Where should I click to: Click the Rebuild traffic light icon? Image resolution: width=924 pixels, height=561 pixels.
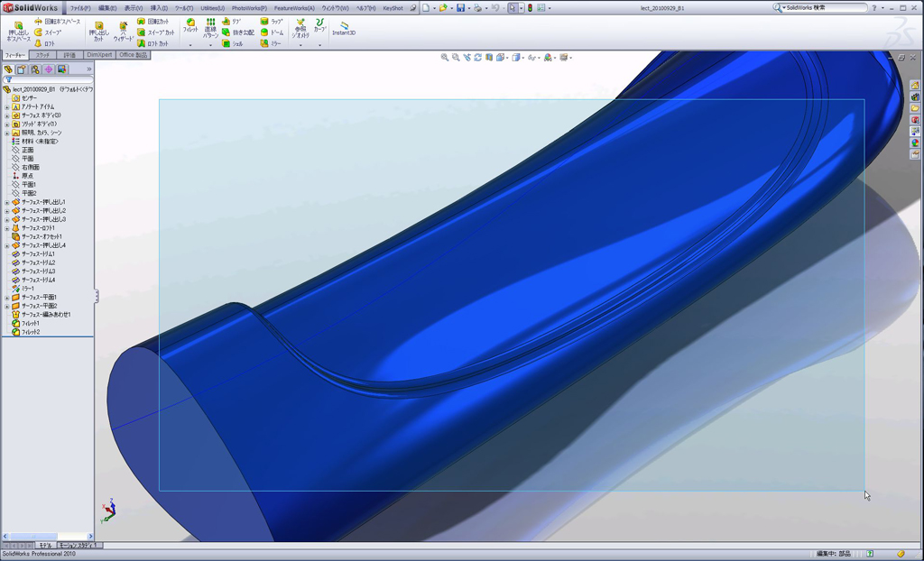click(x=529, y=8)
